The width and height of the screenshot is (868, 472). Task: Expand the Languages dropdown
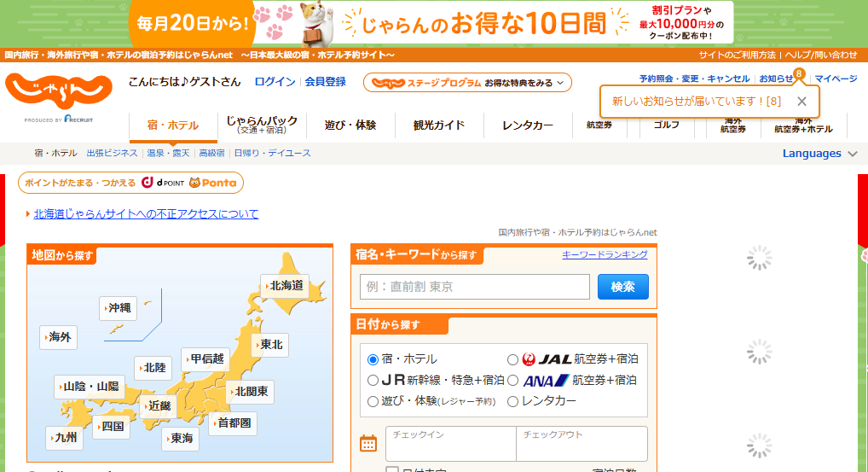click(x=819, y=154)
